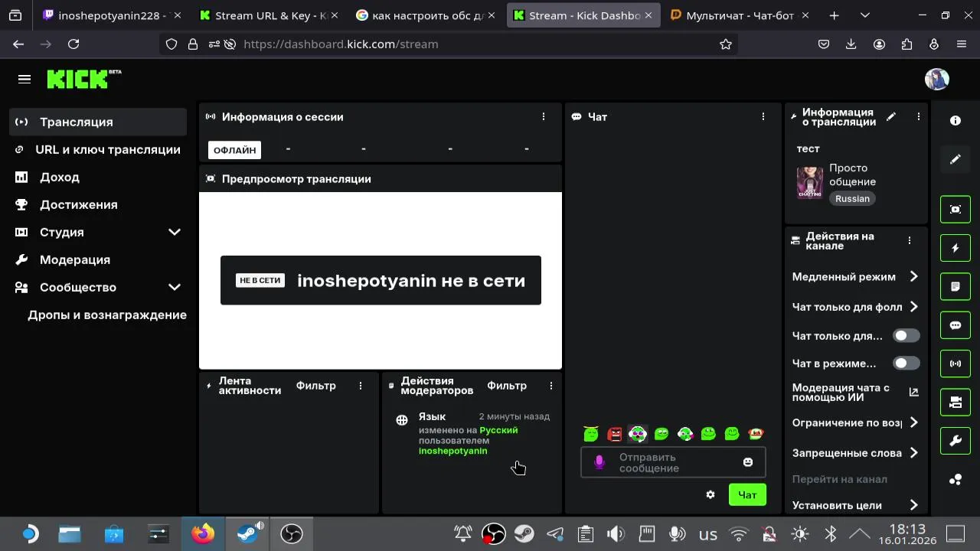Select the first green emote
This screenshot has width=980, height=551.
click(x=591, y=434)
